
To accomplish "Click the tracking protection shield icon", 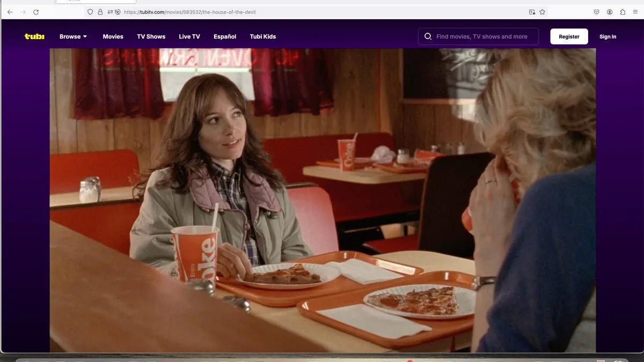I will (x=90, y=12).
